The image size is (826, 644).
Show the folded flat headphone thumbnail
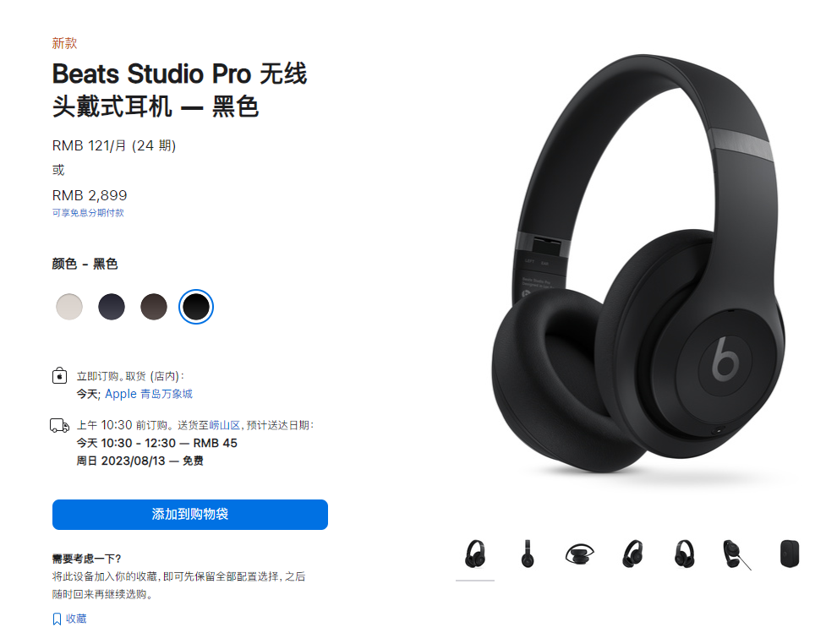(x=579, y=554)
